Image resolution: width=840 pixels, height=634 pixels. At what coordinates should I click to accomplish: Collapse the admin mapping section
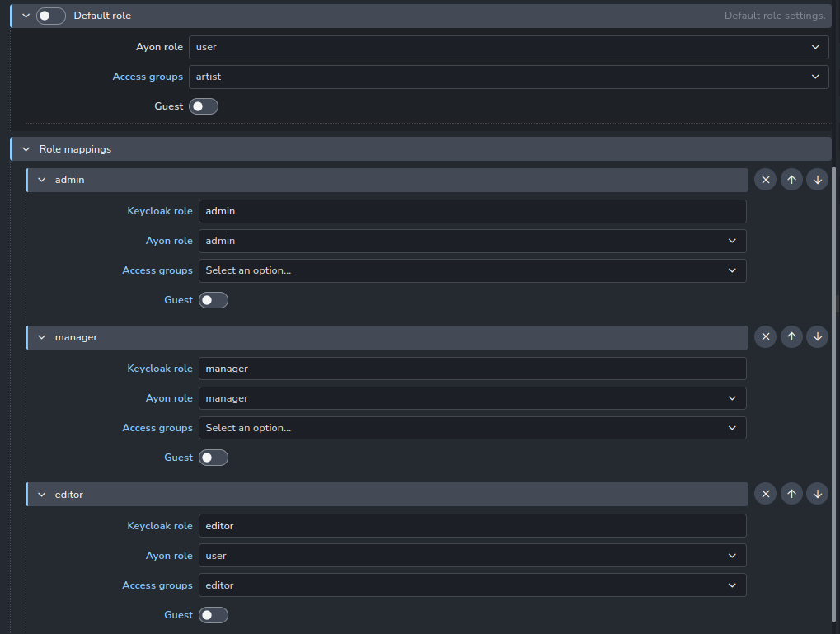click(x=41, y=179)
